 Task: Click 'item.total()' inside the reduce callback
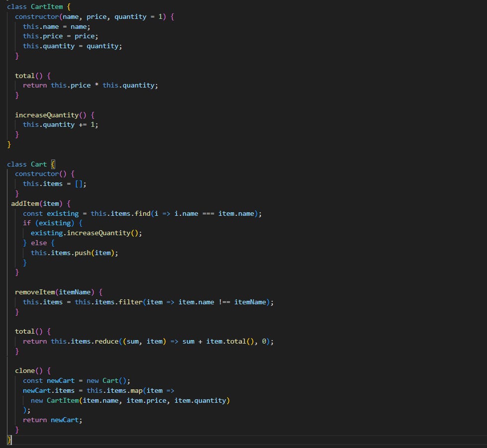click(230, 341)
